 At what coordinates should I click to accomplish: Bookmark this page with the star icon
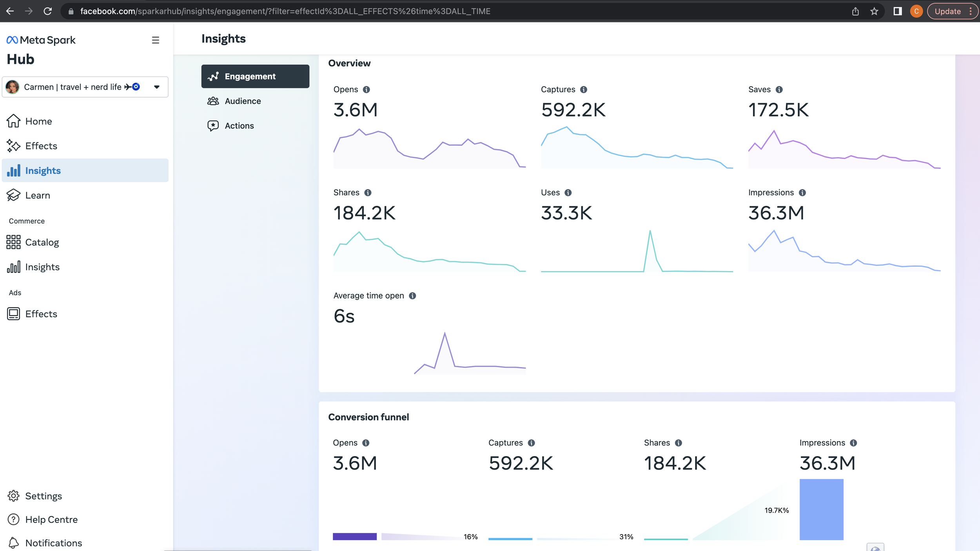(x=874, y=11)
